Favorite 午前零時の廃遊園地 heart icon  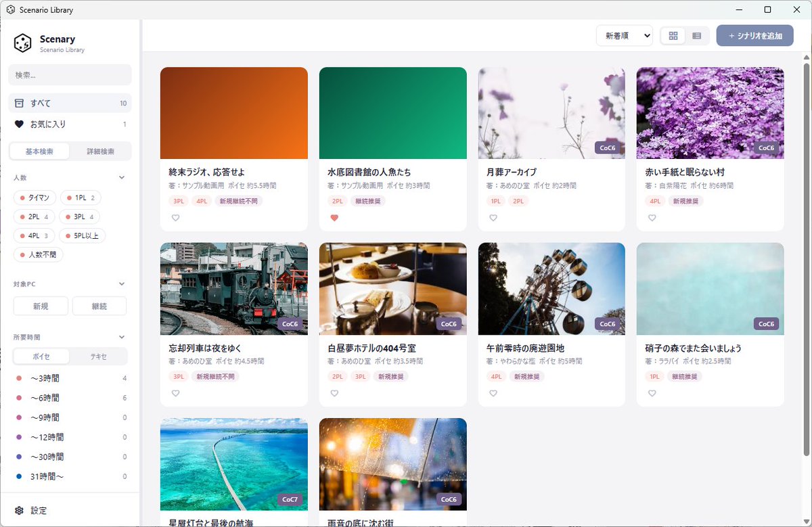[x=493, y=393]
